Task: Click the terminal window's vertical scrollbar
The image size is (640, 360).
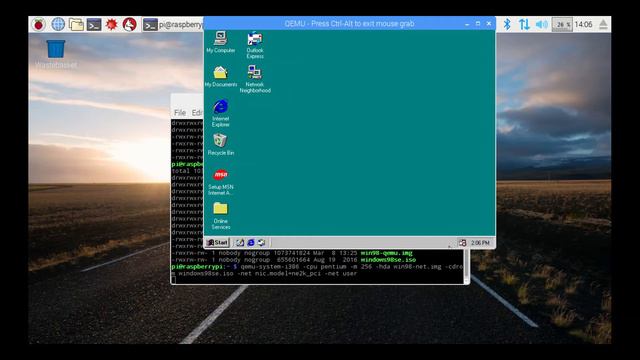Action: (x=467, y=266)
